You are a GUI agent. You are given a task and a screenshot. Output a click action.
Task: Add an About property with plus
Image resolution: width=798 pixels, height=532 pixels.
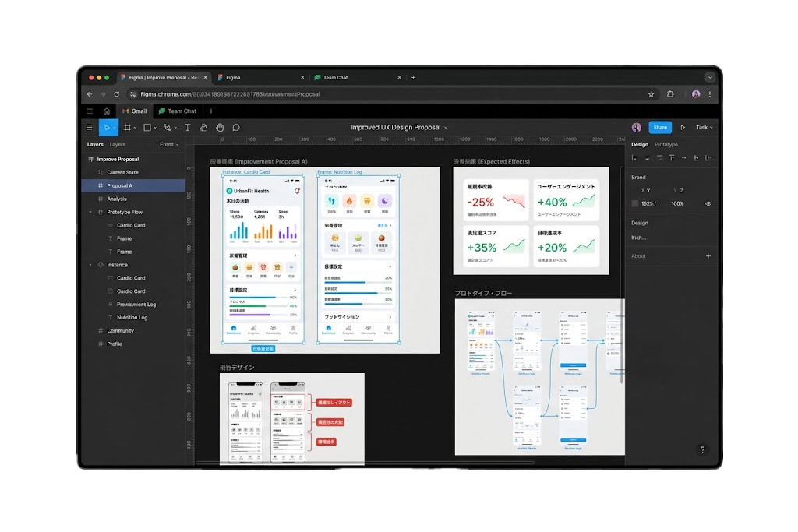708,256
